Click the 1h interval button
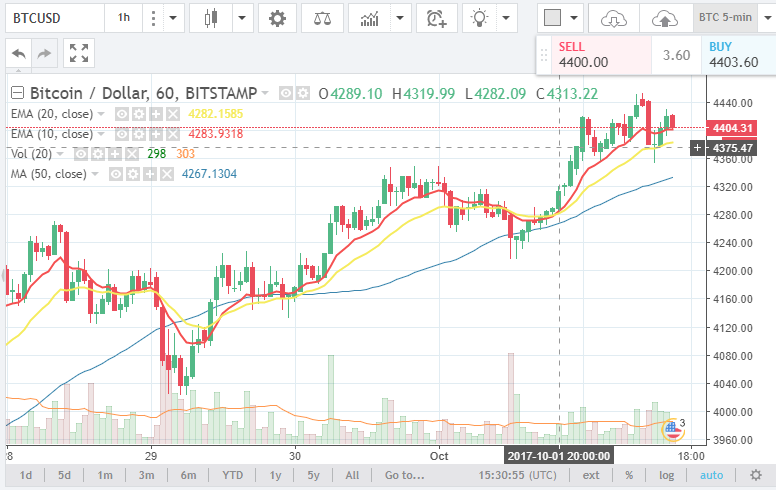776x490 pixels. click(124, 18)
